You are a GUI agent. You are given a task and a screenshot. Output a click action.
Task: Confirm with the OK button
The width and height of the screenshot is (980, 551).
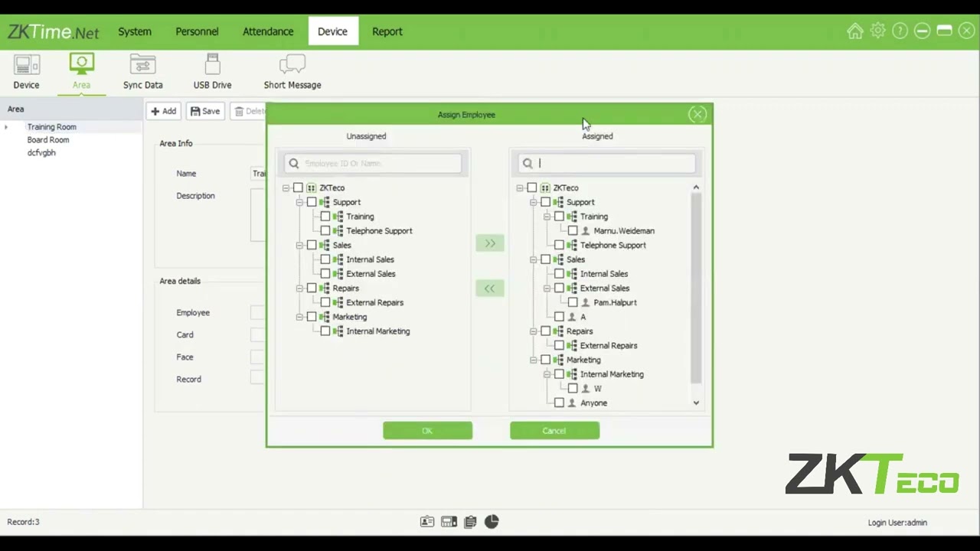click(427, 431)
